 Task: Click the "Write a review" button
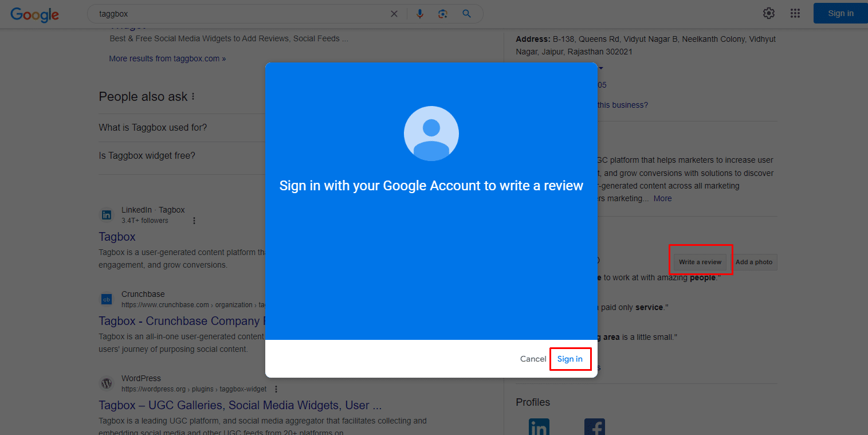(700, 261)
